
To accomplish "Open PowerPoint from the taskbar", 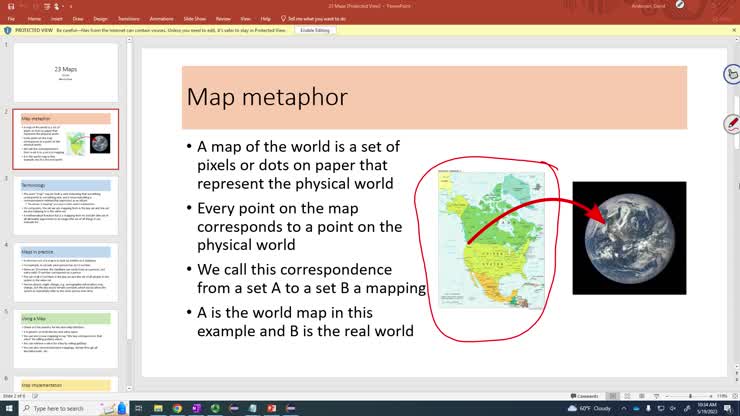I will (271, 408).
